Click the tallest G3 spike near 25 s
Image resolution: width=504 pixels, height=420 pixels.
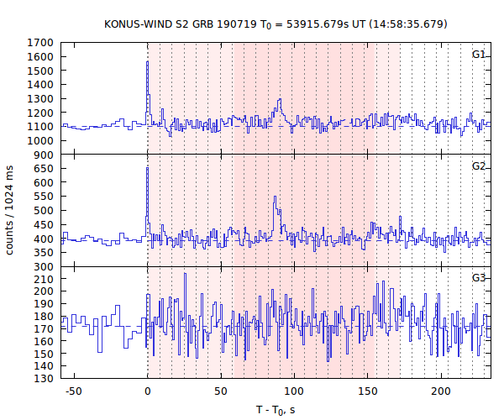point(185,274)
